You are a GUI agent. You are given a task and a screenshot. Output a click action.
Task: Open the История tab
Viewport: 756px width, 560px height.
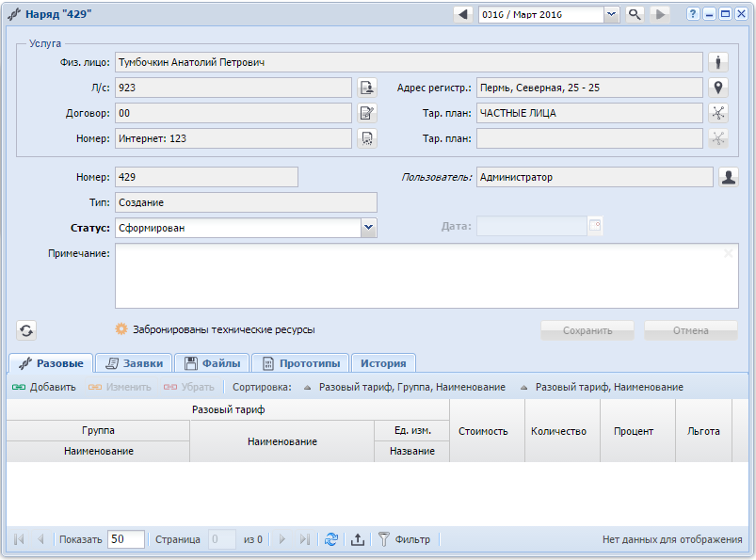click(383, 363)
